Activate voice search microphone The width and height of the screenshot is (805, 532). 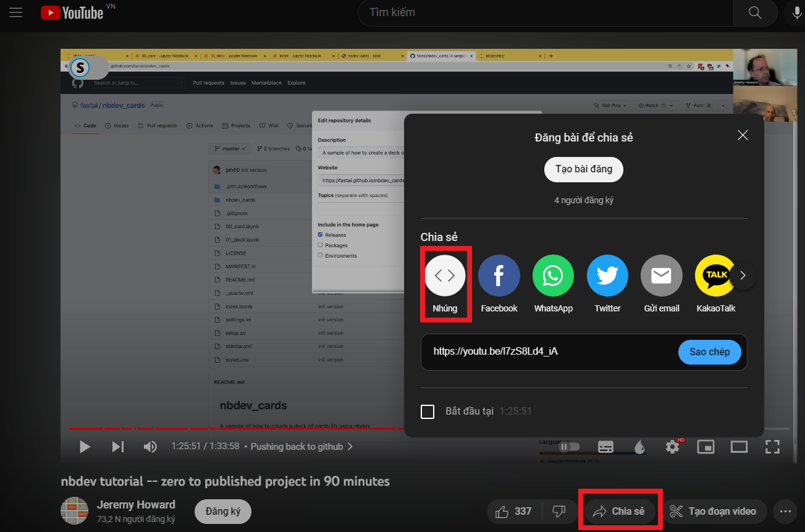797,12
